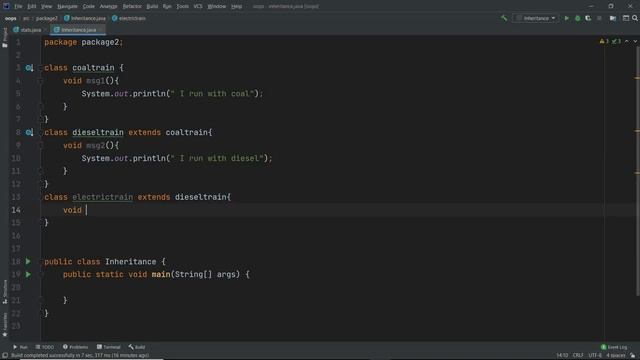Open the Navigate menu
This screenshot has width=640, height=360.
67,7
